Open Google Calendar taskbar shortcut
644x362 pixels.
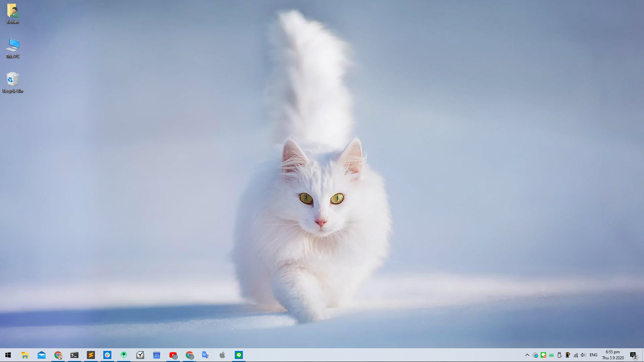pos(157,355)
